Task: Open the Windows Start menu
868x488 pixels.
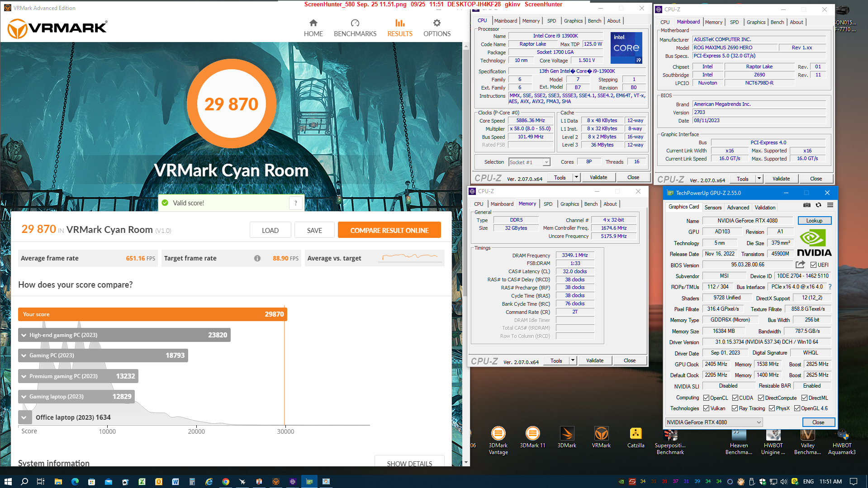Action: [8, 481]
